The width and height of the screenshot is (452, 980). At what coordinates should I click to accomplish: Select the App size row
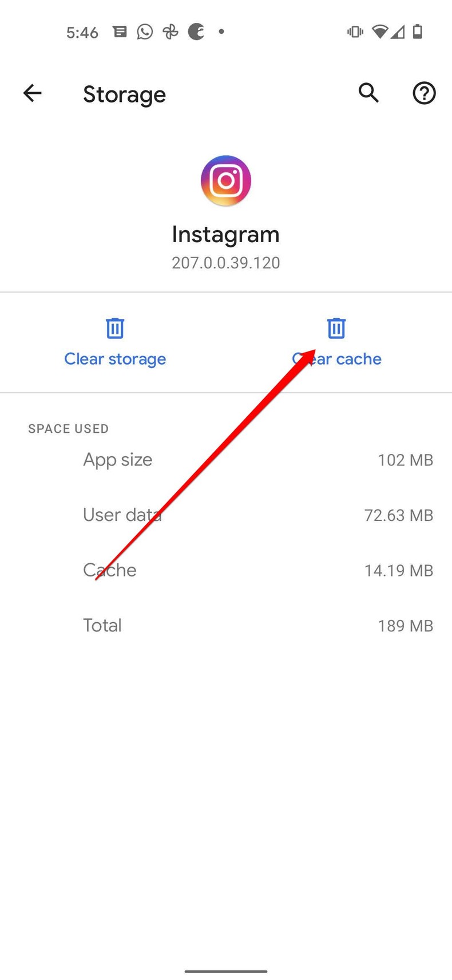(x=225, y=460)
